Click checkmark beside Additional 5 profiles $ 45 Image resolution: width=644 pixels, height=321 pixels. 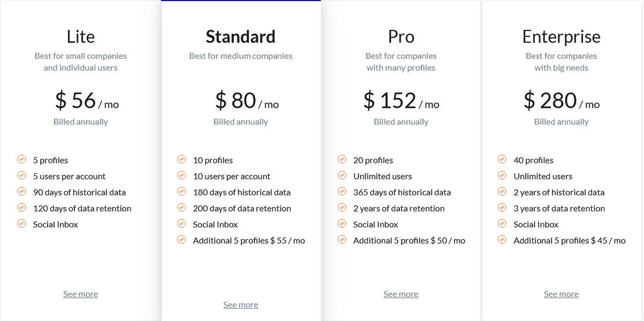tap(502, 240)
